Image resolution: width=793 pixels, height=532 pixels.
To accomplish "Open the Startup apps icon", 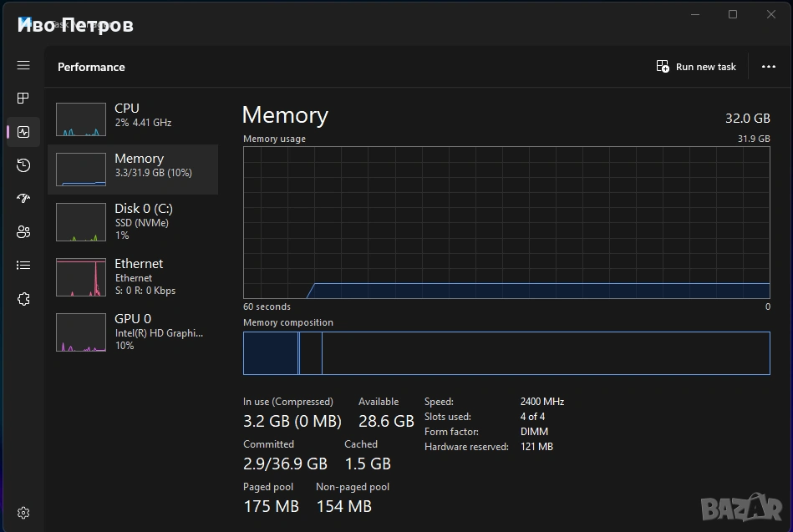I will [x=23, y=199].
